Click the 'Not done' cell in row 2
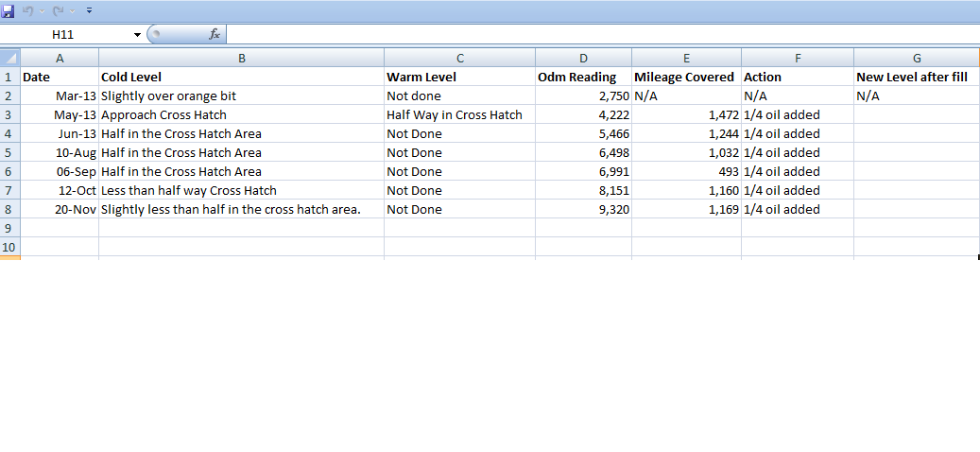980x452 pixels. (460, 96)
